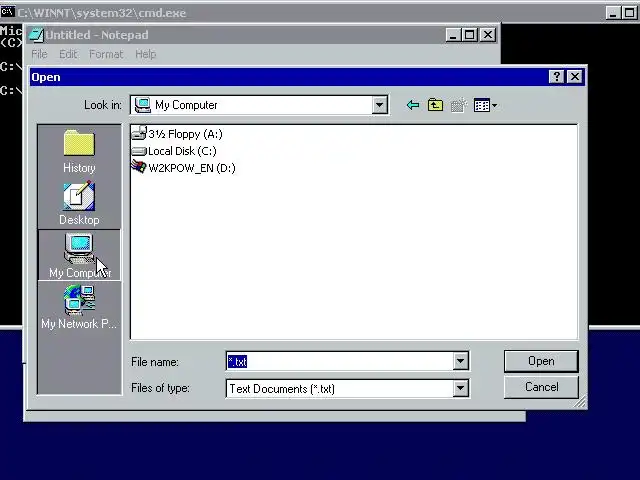Open the Help menu in Notepad

pyautogui.click(x=146, y=54)
